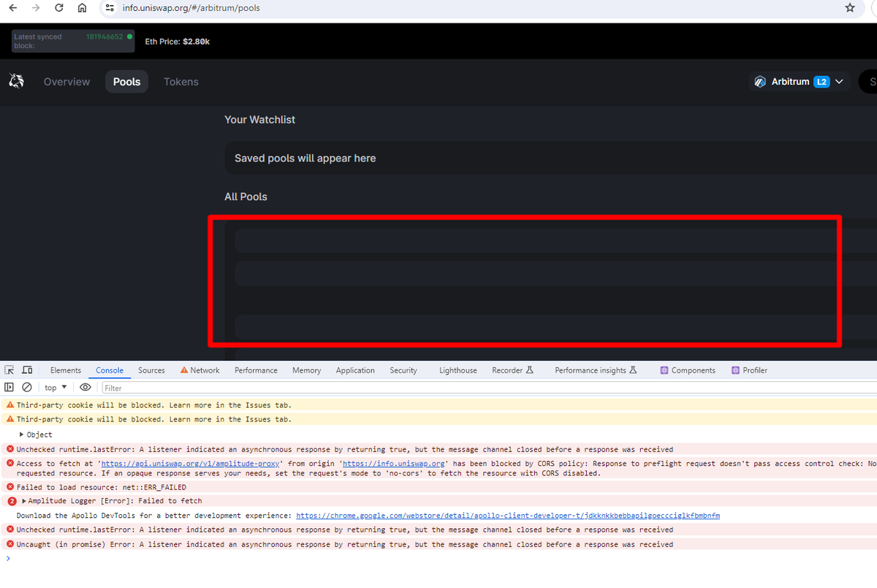The image size is (877, 588).
Task: Click the Your Watchlist heading
Action: tap(259, 120)
